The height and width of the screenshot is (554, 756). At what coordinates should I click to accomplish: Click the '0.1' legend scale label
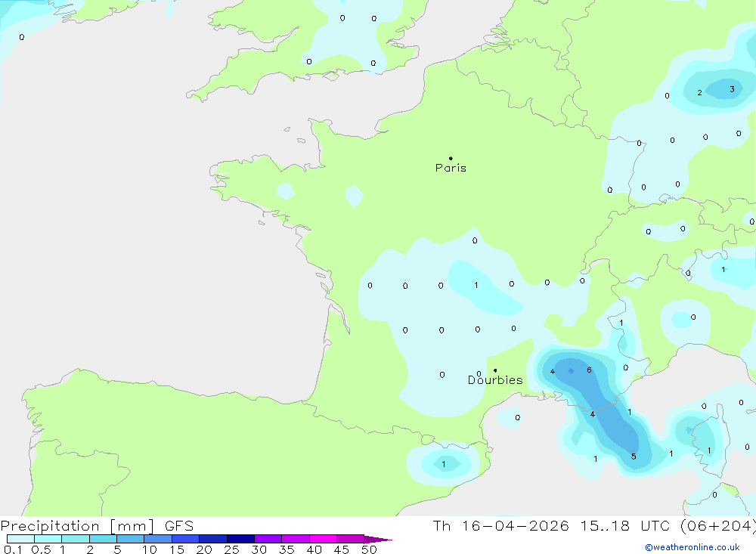click(x=13, y=549)
